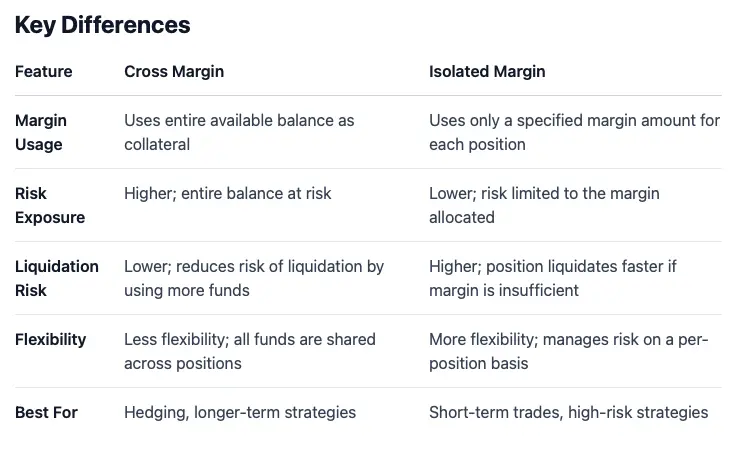
Task: Click 'Short-term trades, high-risk strategies' cell
Action: click(569, 412)
